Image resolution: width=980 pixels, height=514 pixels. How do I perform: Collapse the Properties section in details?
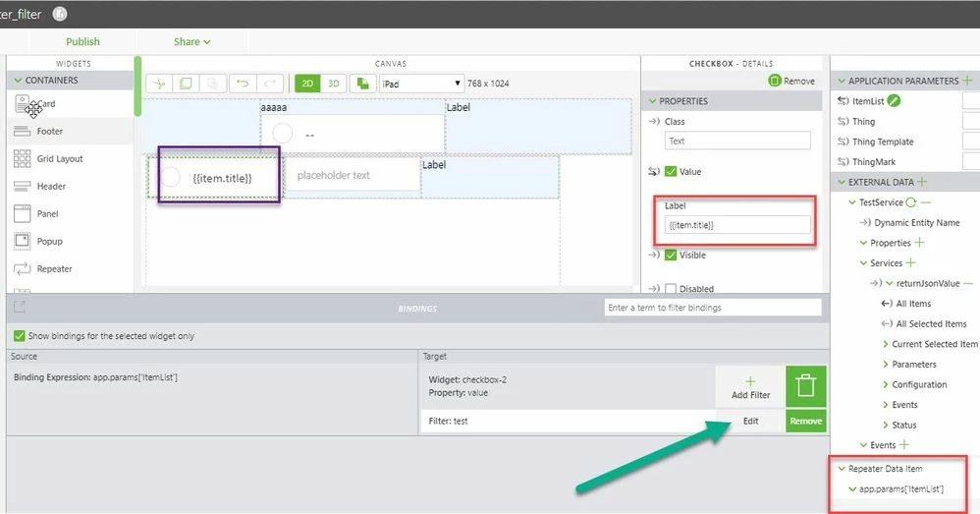tap(652, 100)
